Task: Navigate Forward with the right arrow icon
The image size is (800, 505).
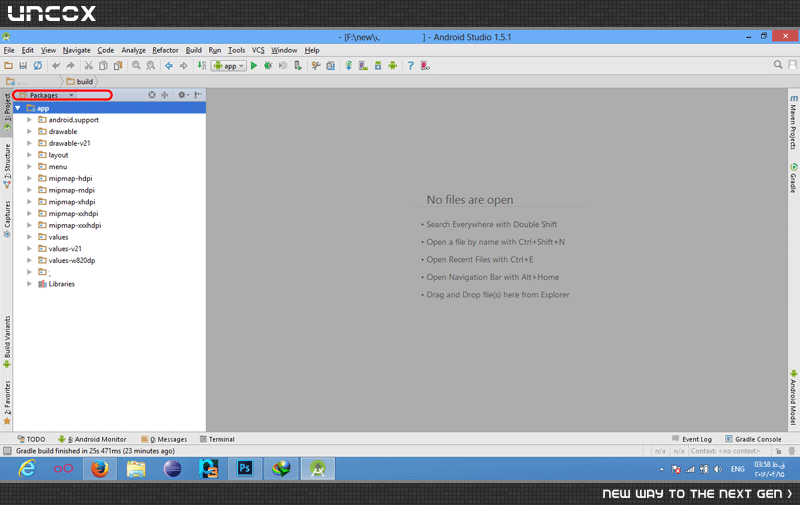Action: pos(183,65)
